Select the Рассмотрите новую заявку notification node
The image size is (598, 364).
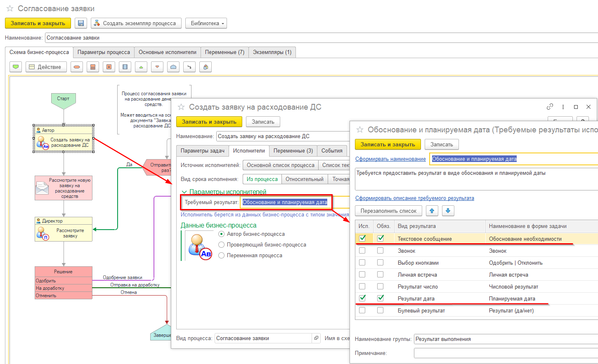(64, 188)
